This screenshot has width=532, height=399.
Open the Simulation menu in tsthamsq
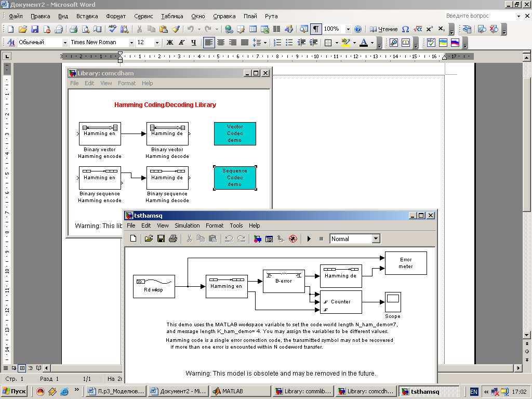pos(187,225)
